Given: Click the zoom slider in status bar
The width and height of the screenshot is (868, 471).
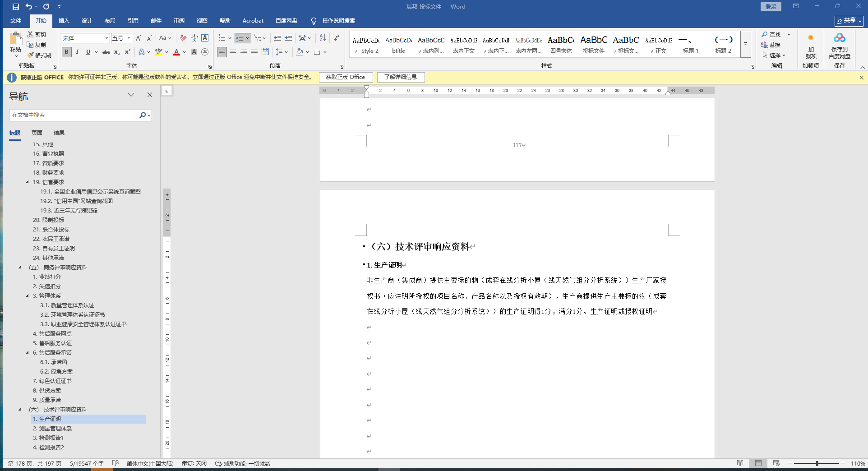Looking at the screenshot, I should 817,463.
